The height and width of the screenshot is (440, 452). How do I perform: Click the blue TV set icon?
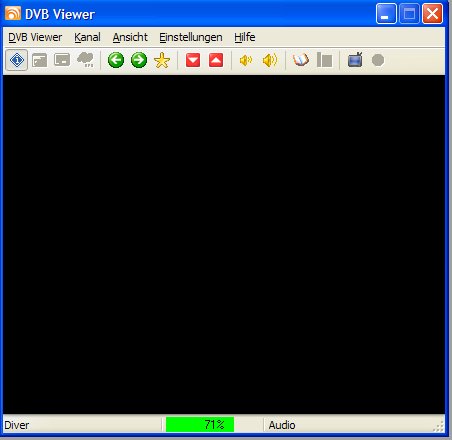[x=355, y=60]
